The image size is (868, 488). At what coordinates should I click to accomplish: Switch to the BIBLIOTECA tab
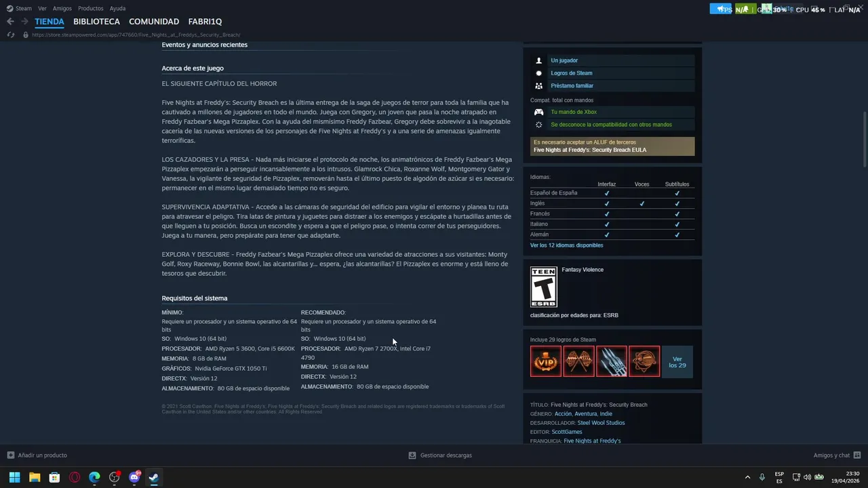click(x=96, y=22)
